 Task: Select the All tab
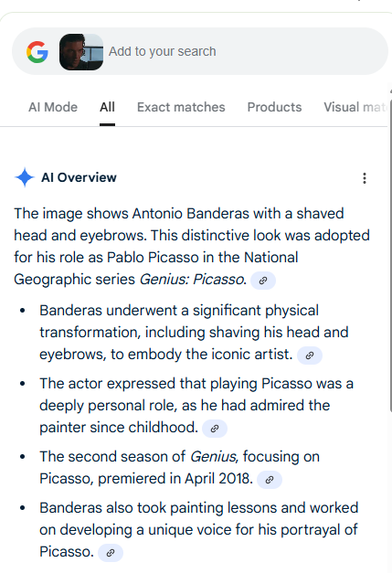[x=108, y=107]
